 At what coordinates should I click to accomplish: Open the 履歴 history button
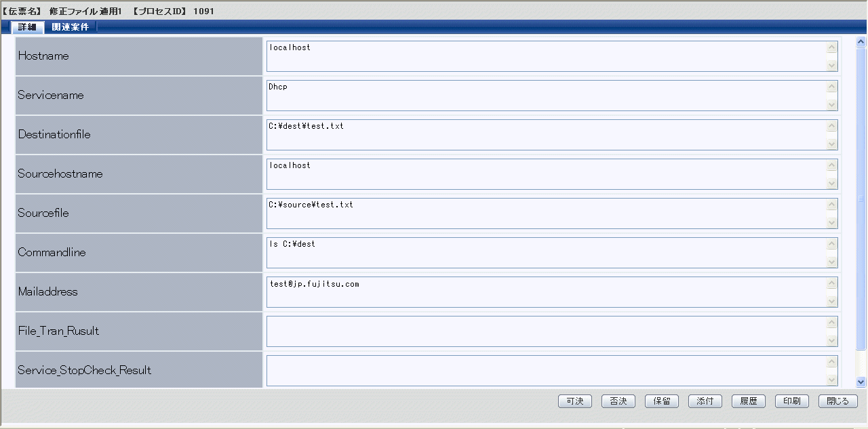749,401
